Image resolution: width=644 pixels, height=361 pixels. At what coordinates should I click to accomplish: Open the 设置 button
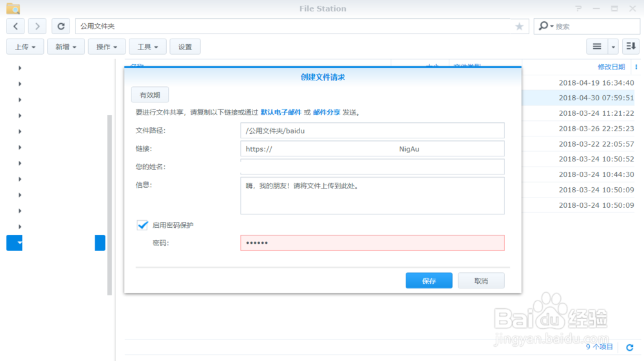[185, 47]
